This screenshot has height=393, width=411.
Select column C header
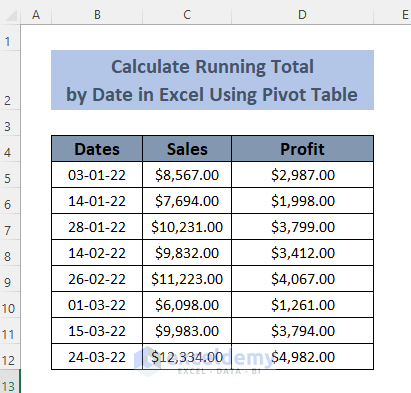[x=187, y=15]
